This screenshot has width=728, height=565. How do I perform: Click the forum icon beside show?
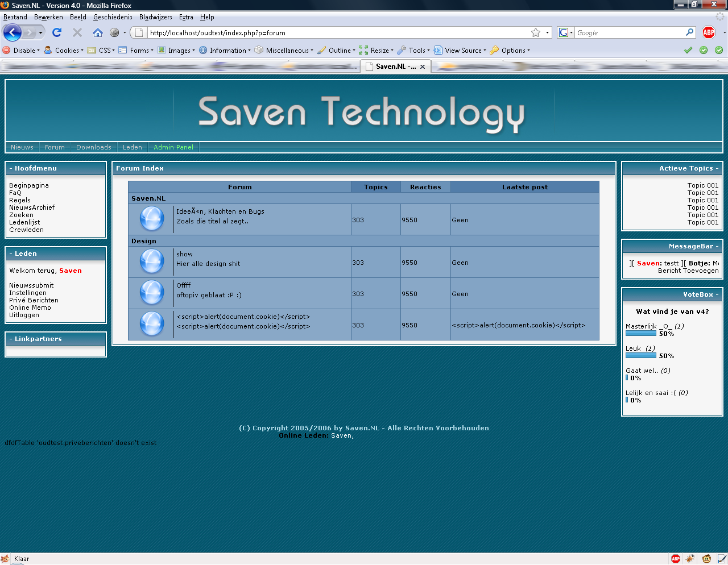[152, 261]
